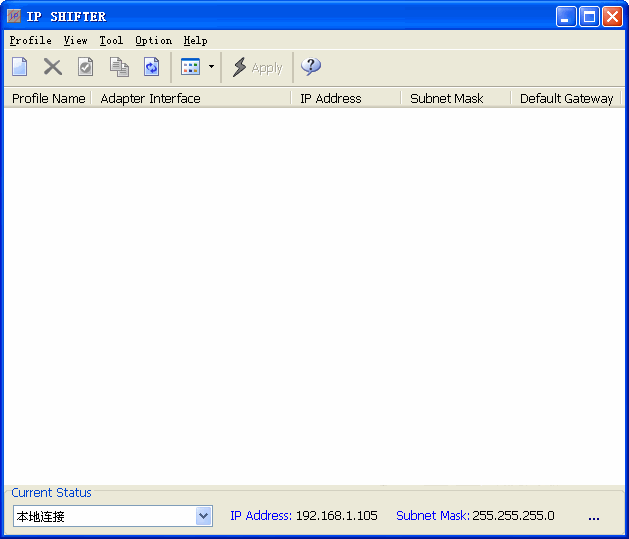Click the refresh profile icon
The height and width of the screenshot is (539, 629).
pyautogui.click(x=151, y=67)
